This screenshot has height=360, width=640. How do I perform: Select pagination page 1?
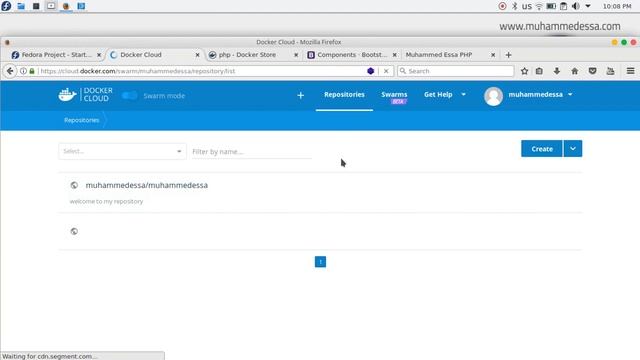(320, 262)
